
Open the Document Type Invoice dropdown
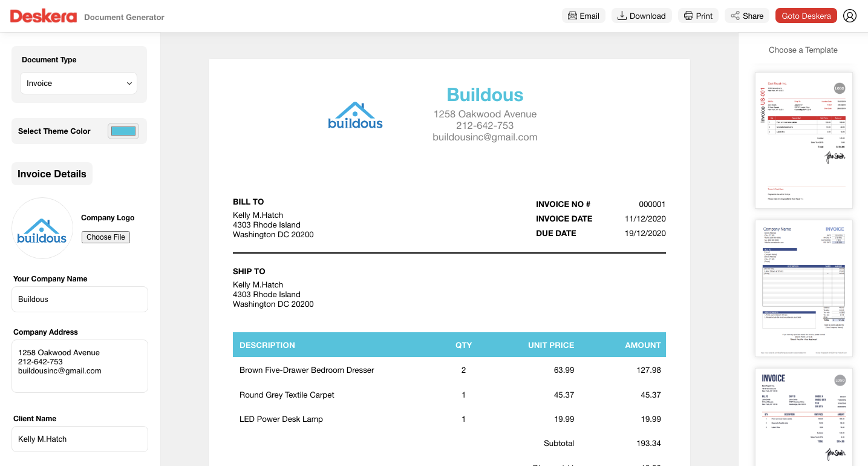coord(79,84)
